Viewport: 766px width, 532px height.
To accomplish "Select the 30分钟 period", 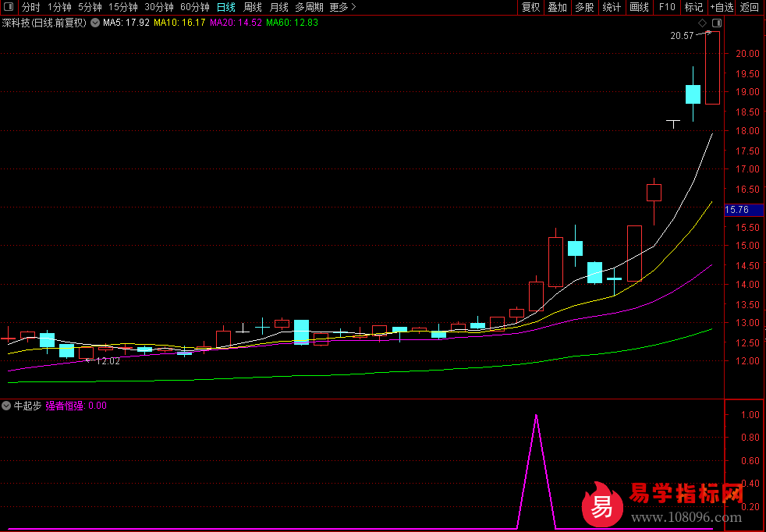I will click(159, 7).
